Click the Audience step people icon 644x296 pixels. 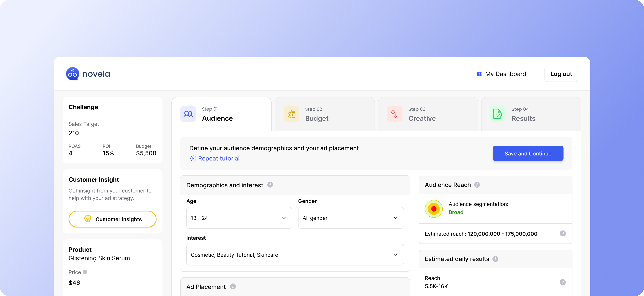coord(188,114)
